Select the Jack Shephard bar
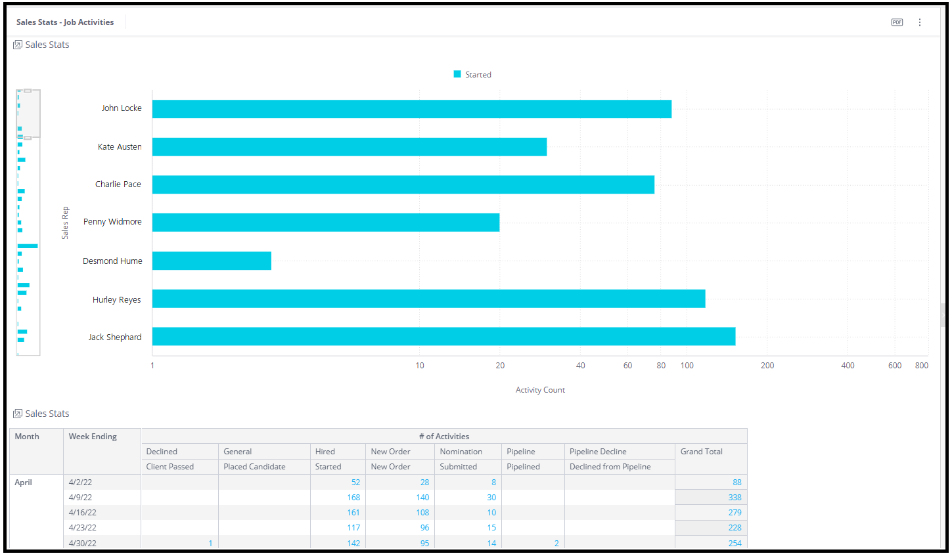The width and height of the screenshot is (952, 560). pyautogui.click(x=443, y=336)
